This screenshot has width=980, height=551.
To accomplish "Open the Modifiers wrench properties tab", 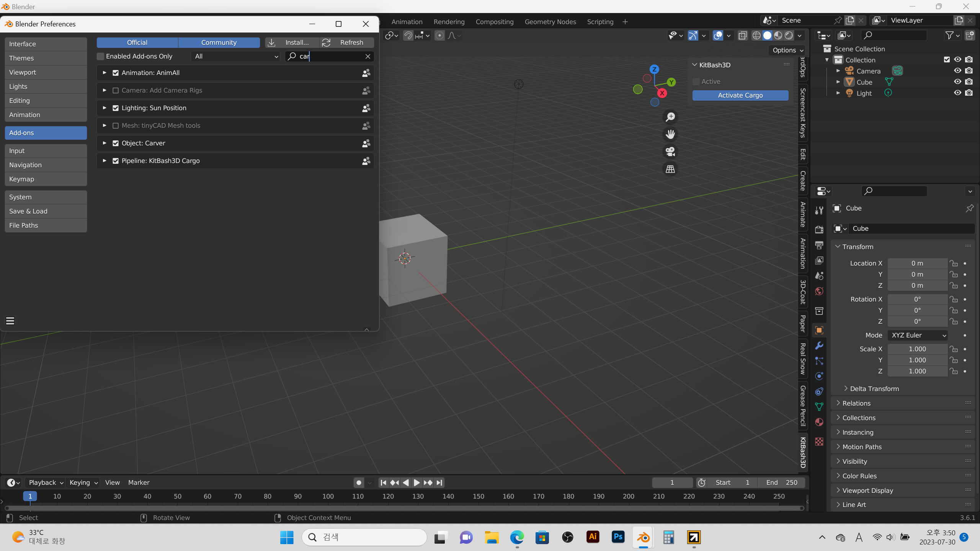I will (x=819, y=346).
